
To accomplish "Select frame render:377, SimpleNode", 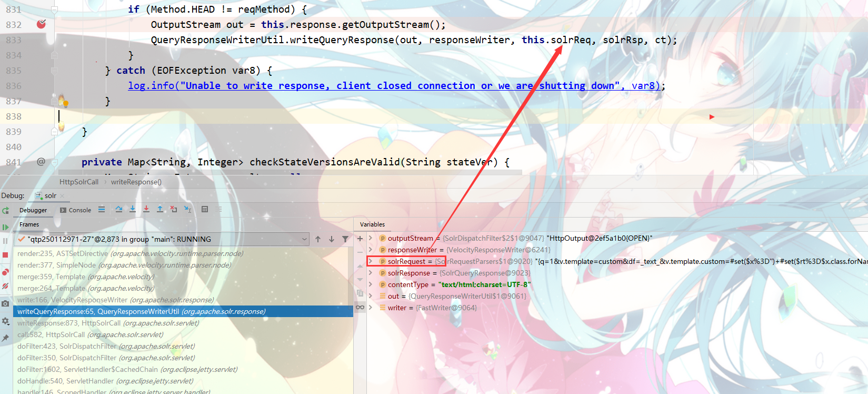I will tap(183, 265).
